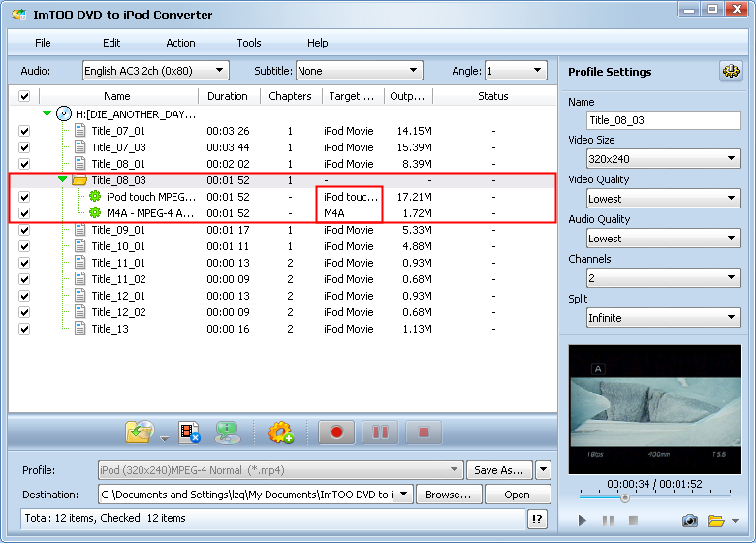The image size is (756, 543).
Task: Click the document icon for Title_13
Action: tap(80, 329)
